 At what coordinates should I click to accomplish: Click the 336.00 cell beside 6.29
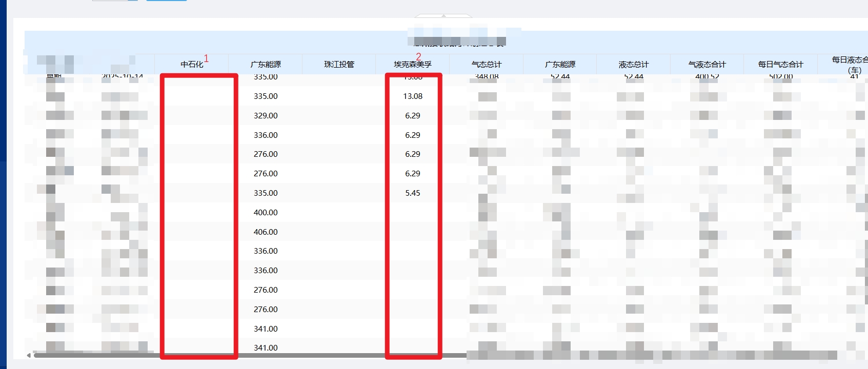(266, 135)
